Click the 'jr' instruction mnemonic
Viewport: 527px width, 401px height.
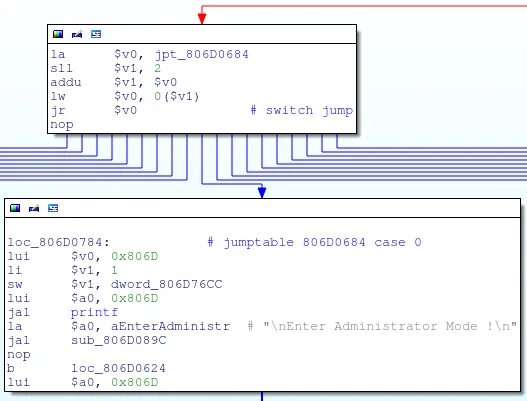coord(58,111)
